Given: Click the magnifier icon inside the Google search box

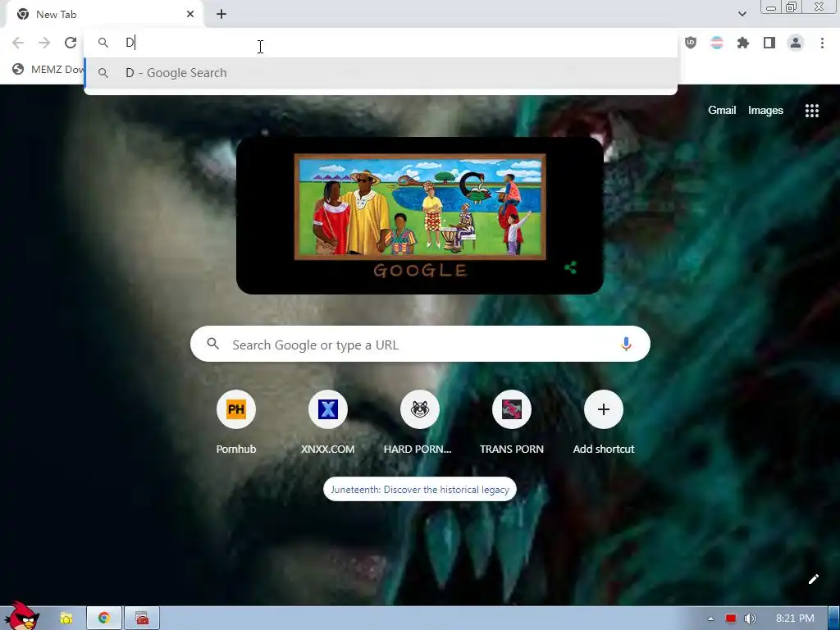Looking at the screenshot, I should point(213,344).
